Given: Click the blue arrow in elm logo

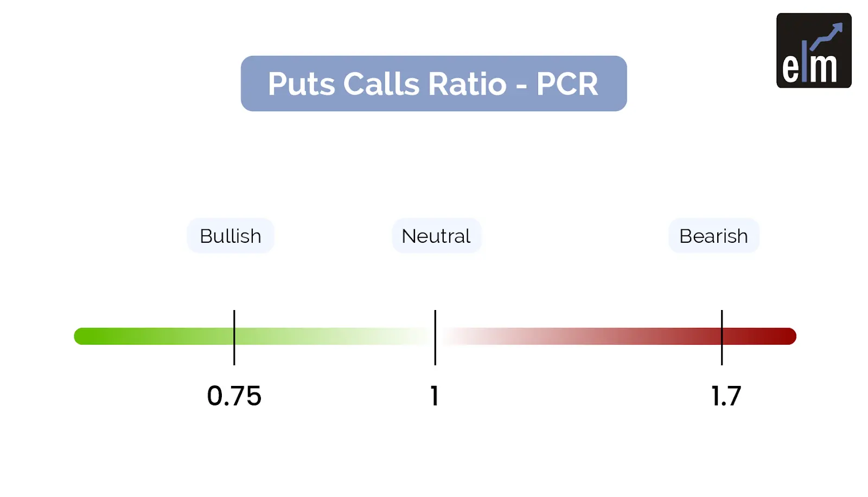Looking at the screenshot, I should 826,37.
